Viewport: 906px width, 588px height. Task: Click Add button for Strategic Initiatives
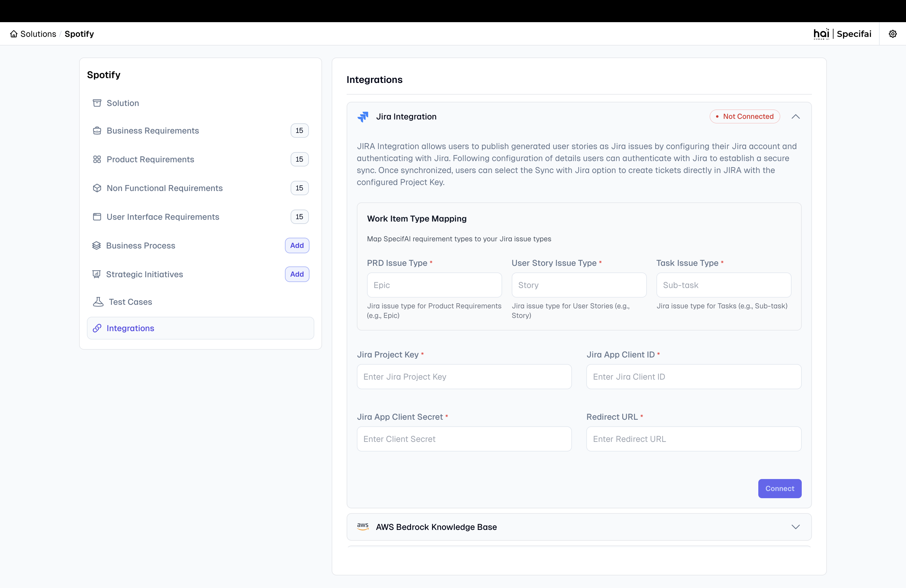pos(297,274)
